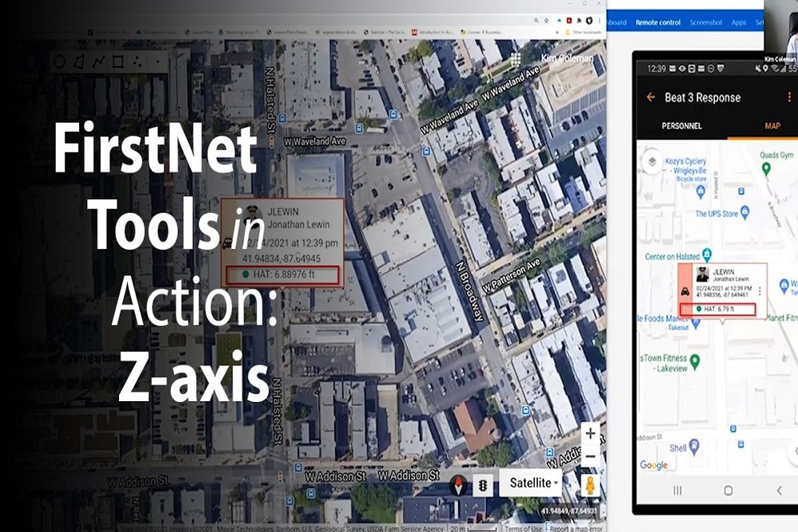Tap the Android home button
Screen dimensions: 798x532
[729, 491]
